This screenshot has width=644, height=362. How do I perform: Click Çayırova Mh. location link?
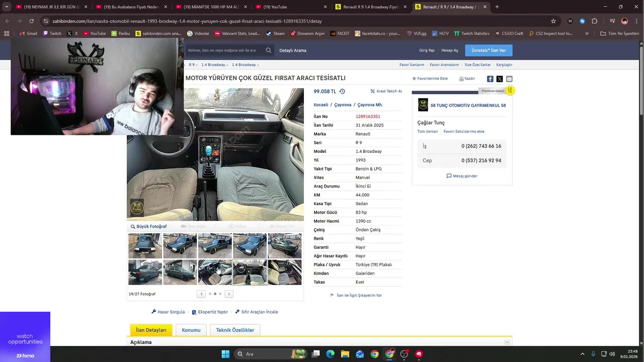(370, 105)
